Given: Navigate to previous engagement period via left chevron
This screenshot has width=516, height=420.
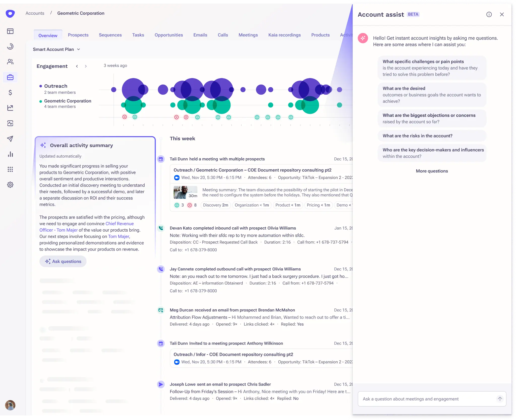Looking at the screenshot, I should (77, 66).
